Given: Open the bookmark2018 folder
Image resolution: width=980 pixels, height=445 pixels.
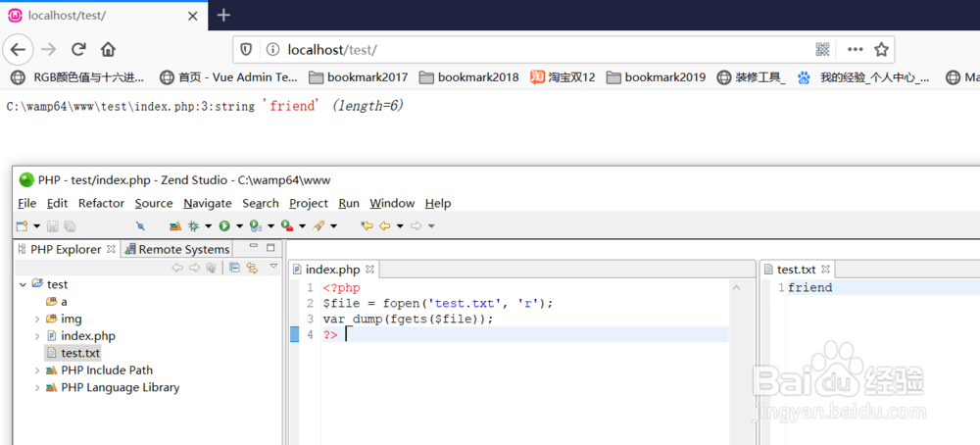Looking at the screenshot, I should point(468,77).
